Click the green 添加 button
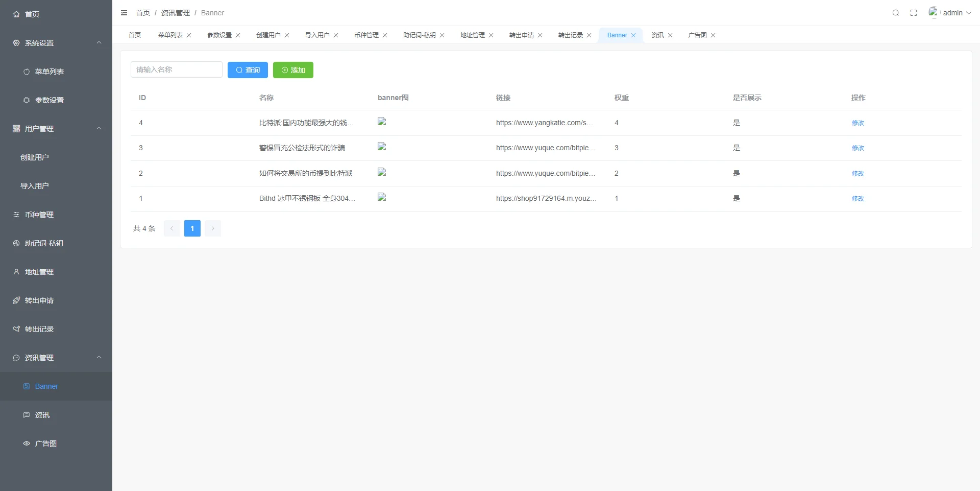 point(293,70)
